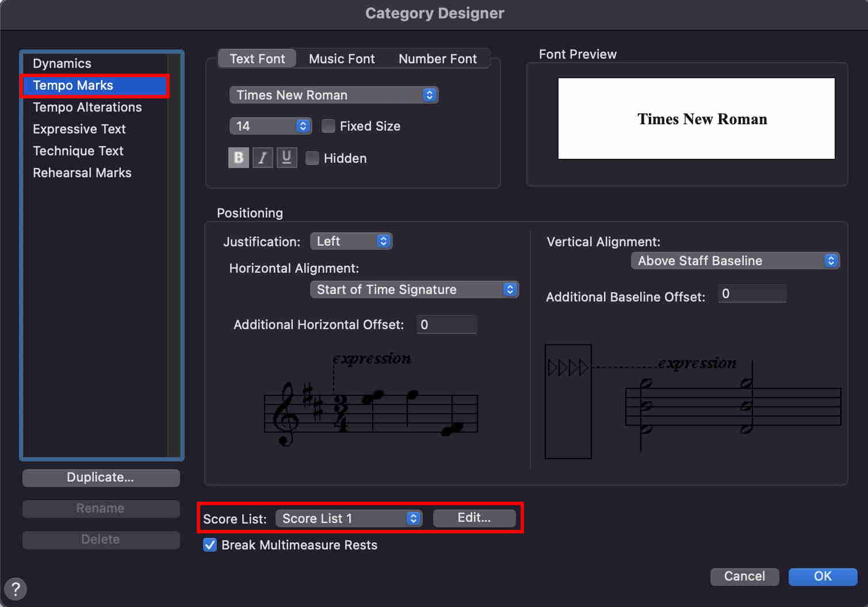Screen dimensions: 868x607
Task: Enable the Hidden checkbox
Action: click(x=312, y=158)
